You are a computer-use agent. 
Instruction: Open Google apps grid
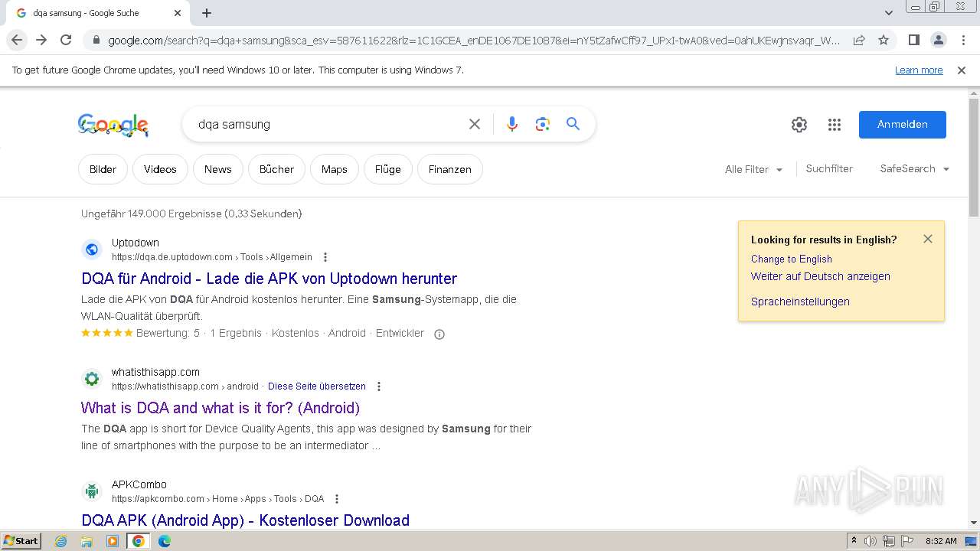835,125
